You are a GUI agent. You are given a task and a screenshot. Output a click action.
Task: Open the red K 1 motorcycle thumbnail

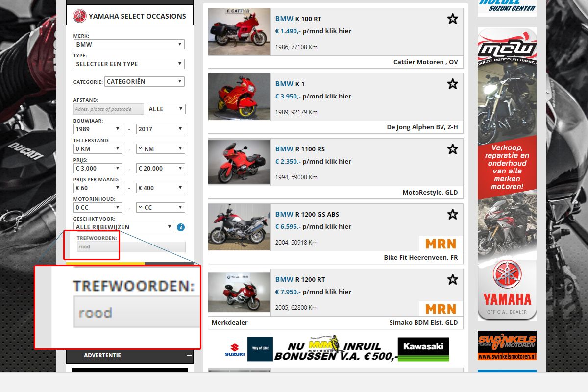(x=239, y=97)
